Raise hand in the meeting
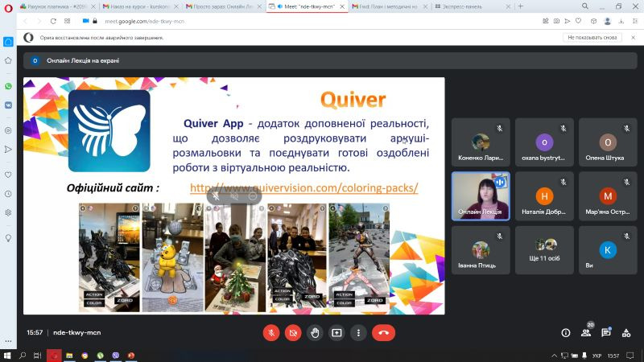644x362 pixels. click(x=315, y=333)
